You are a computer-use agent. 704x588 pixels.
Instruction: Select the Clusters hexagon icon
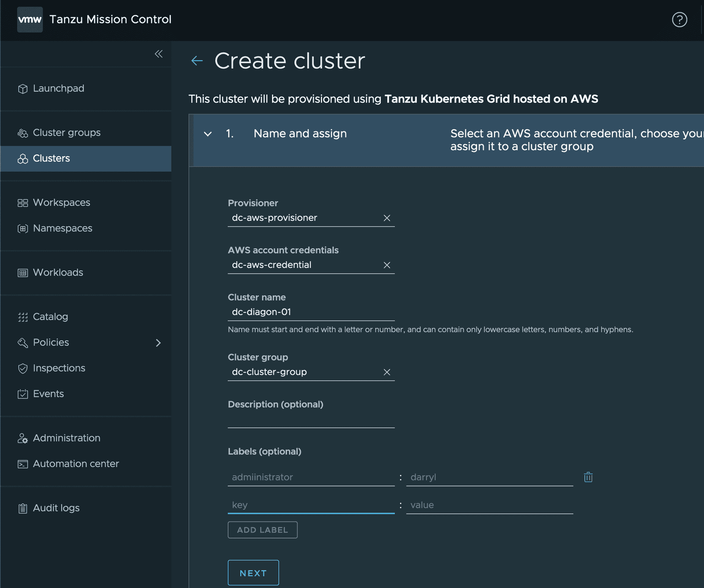coord(22,158)
